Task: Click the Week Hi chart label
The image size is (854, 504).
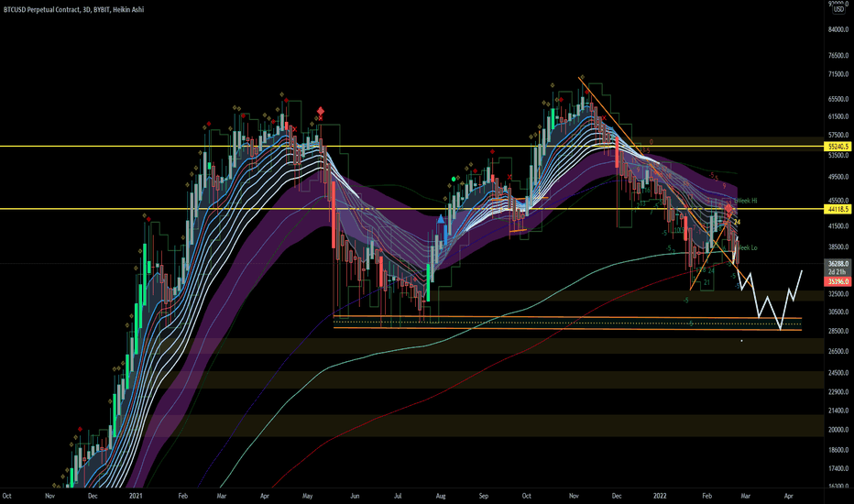Action: coord(746,201)
